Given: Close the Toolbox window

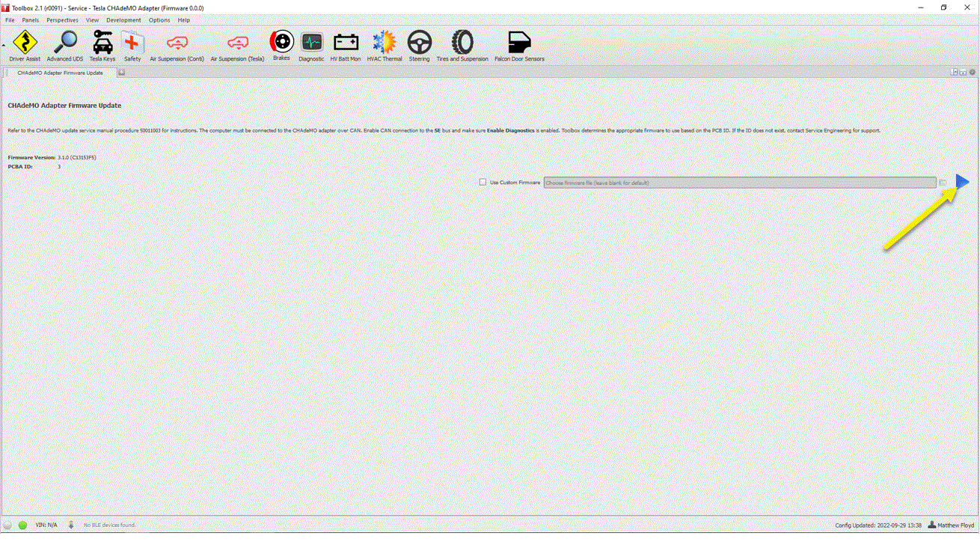Looking at the screenshot, I should click(967, 7).
